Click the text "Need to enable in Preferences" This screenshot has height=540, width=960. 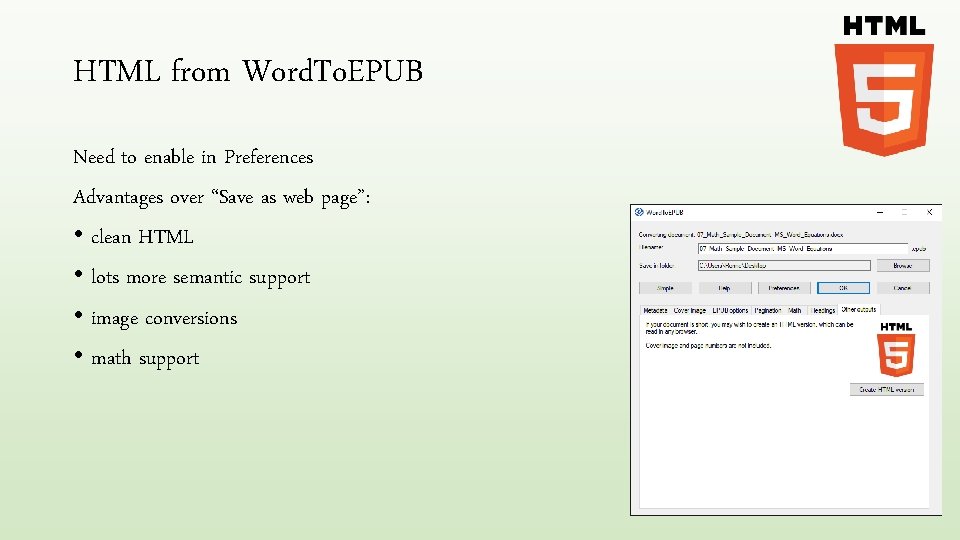193,157
